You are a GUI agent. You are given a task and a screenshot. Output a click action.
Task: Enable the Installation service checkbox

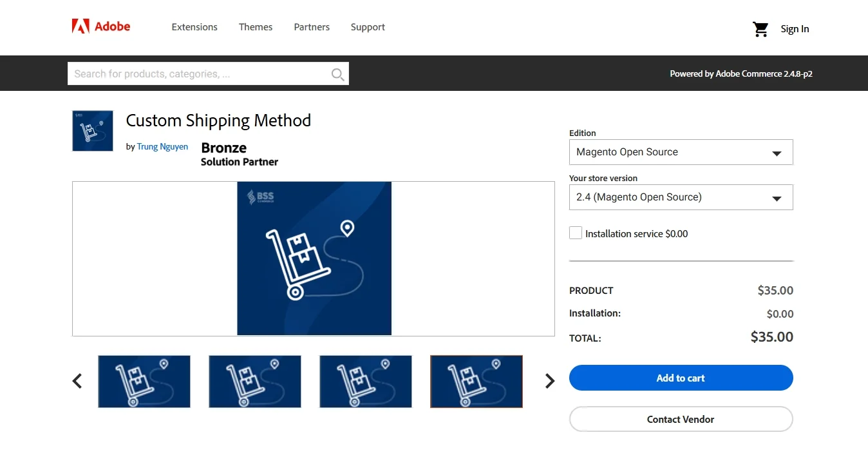pyautogui.click(x=576, y=233)
